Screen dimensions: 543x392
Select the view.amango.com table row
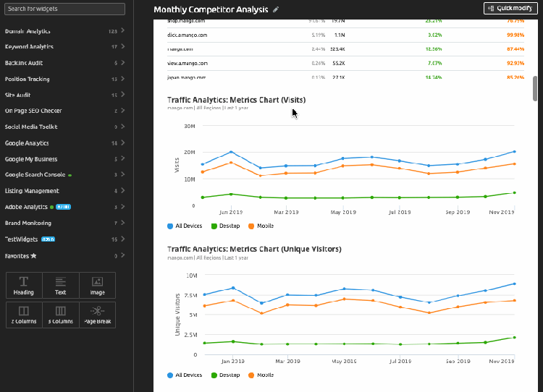pyautogui.click(x=345, y=64)
